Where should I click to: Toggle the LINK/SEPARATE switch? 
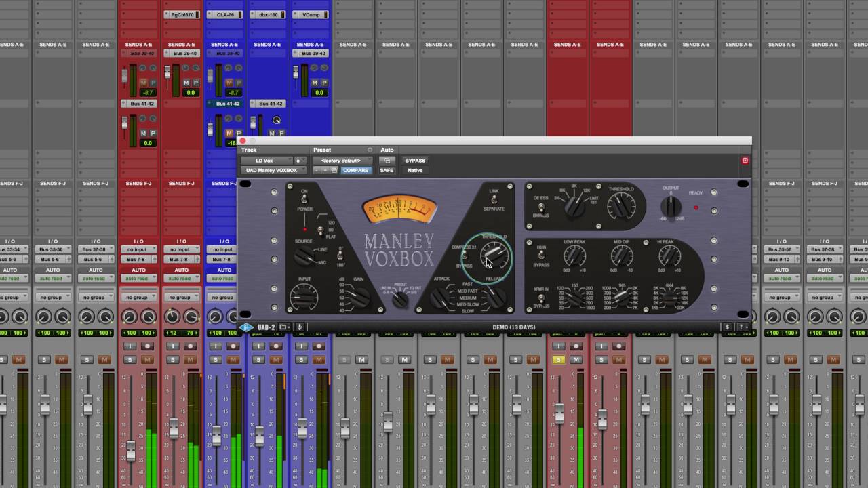coord(494,200)
